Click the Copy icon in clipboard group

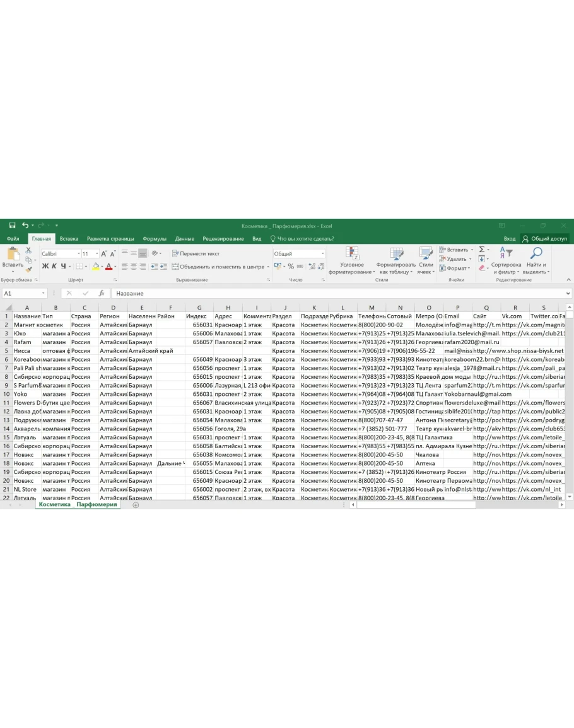pyautogui.click(x=29, y=260)
